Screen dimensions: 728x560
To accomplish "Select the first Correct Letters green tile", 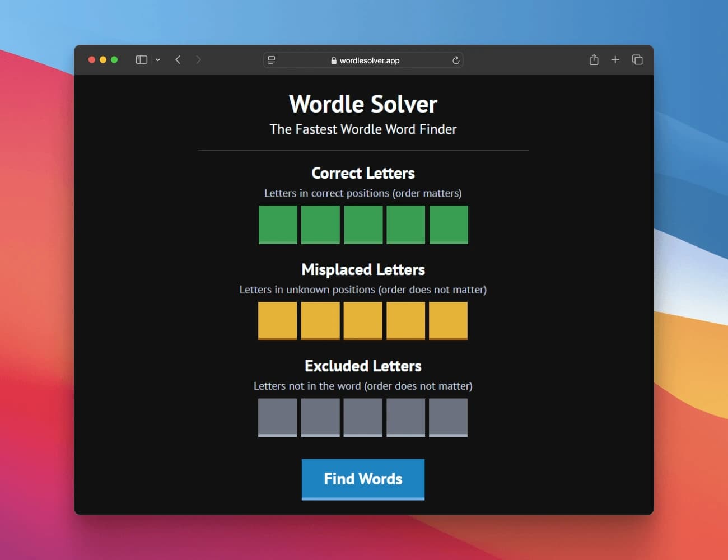I will [278, 225].
